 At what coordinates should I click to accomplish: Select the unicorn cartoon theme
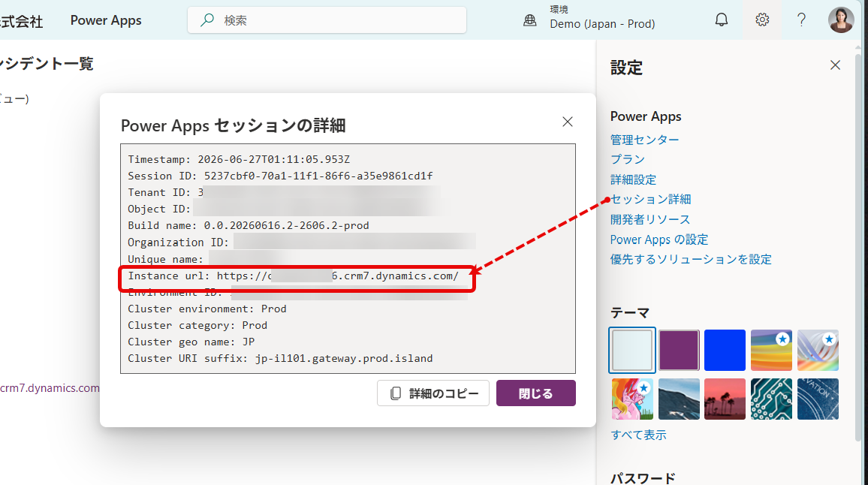click(x=632, y=399)
